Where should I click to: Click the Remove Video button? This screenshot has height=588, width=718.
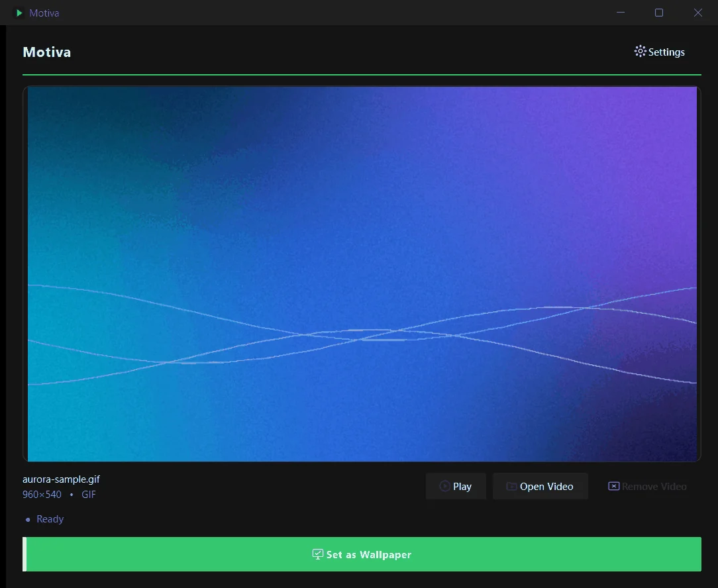pyautogui.click(x=648, y=486)
